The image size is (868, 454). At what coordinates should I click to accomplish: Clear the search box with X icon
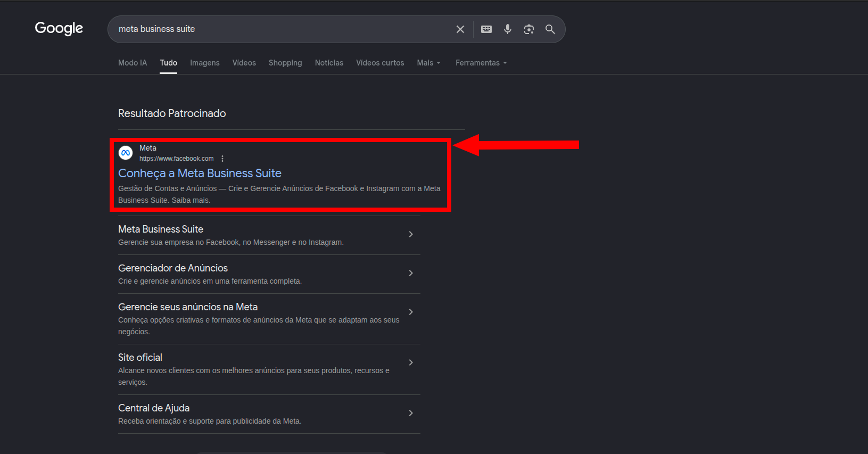point(460,29)
